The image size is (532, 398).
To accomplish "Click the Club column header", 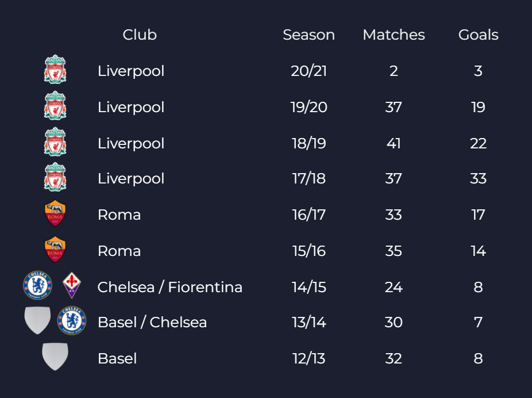I will coord(140,35).
